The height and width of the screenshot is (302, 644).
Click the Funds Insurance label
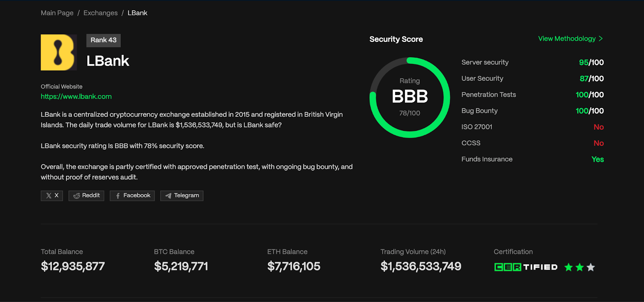tap(487, 159)
